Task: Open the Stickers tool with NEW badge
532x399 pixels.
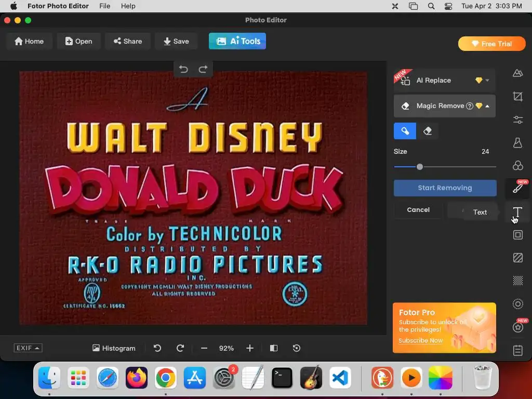Action: 517,327
